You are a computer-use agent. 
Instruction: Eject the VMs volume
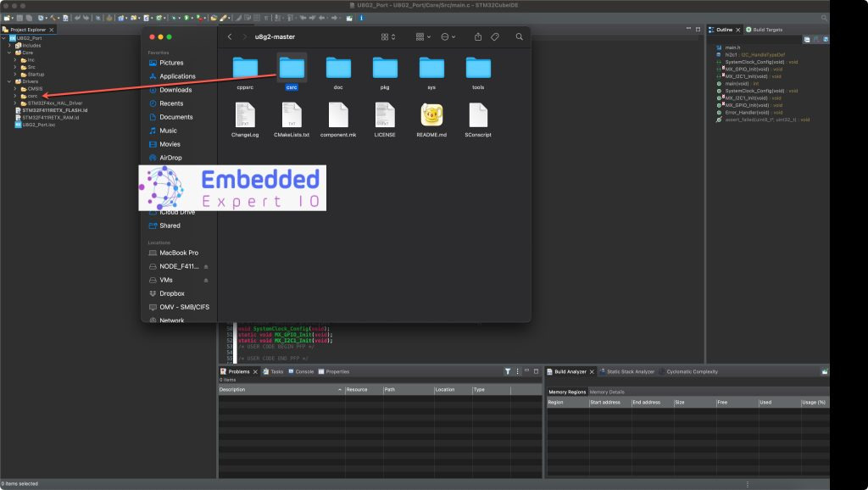pyautogui.click(x=206, y=280)
